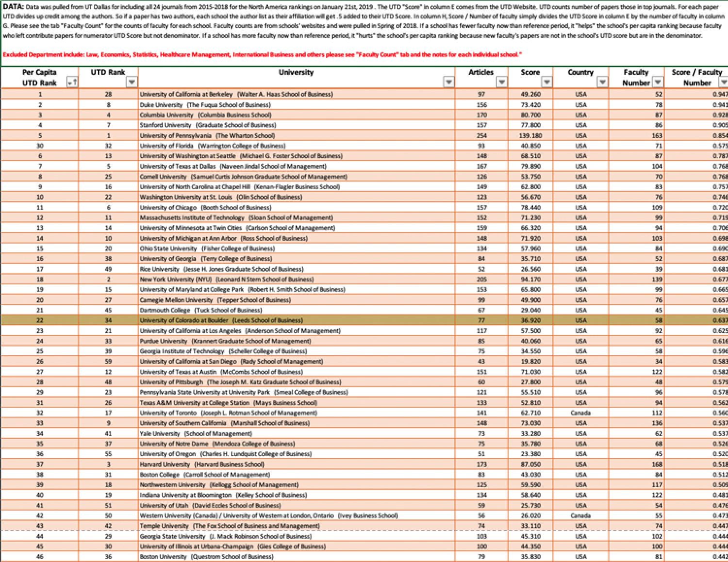Select the Canada country cell in Toronto row
This screenshot has width=728, height=562.
tap(580, 413)
